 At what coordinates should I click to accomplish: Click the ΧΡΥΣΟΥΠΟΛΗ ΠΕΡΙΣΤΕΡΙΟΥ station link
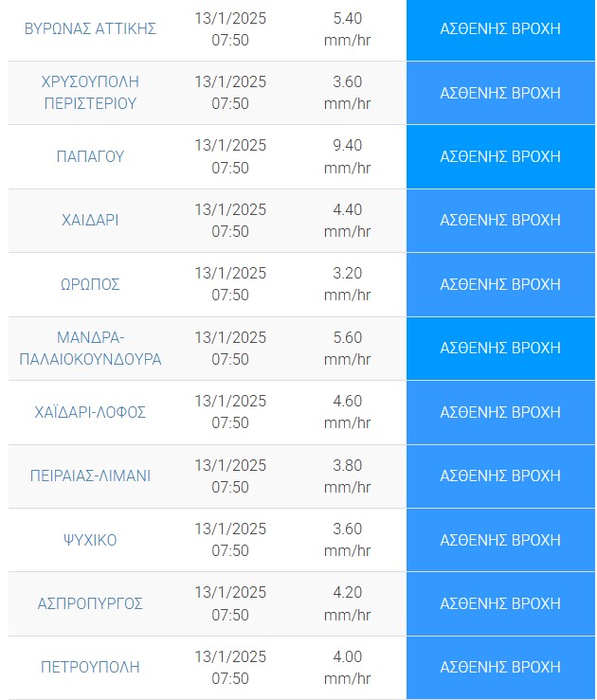[90, 93]
